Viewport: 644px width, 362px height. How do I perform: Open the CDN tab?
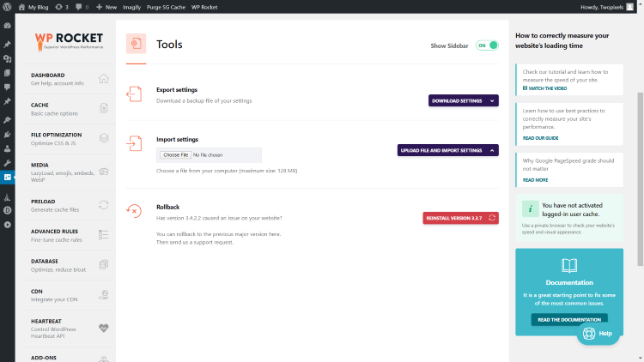[x=69, y=295]
